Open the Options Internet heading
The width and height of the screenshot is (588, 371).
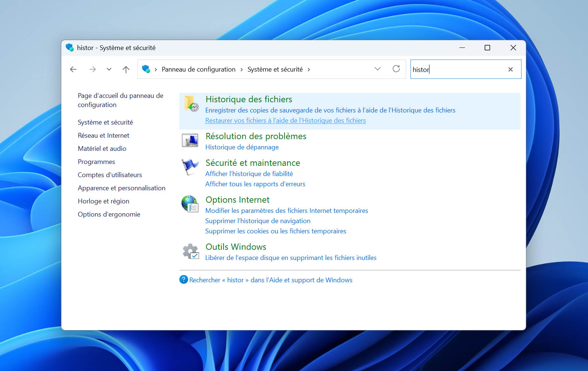[x=237, y=200]
